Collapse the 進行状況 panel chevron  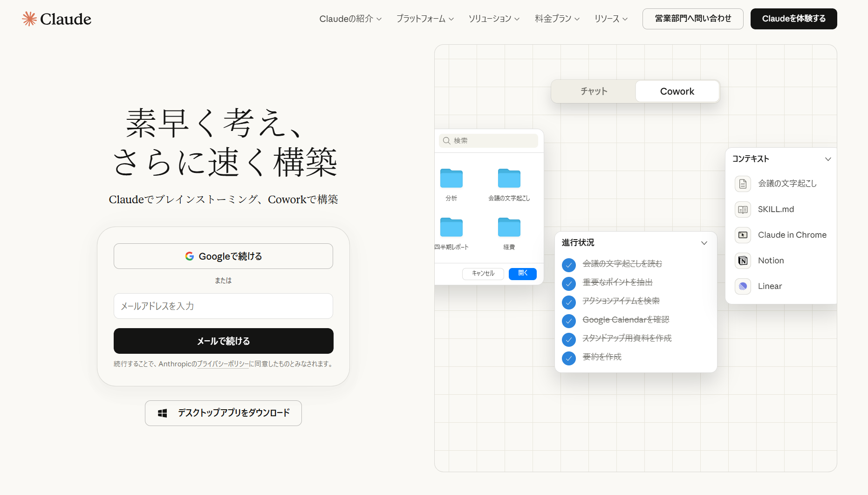point(704,243)
